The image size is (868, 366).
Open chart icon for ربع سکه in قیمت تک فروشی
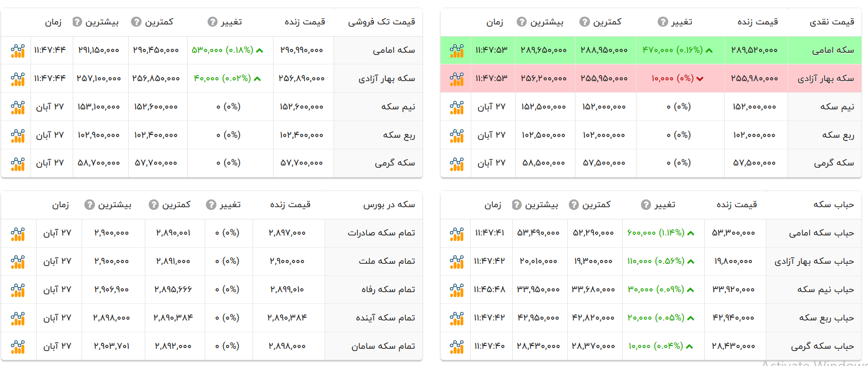18,136
